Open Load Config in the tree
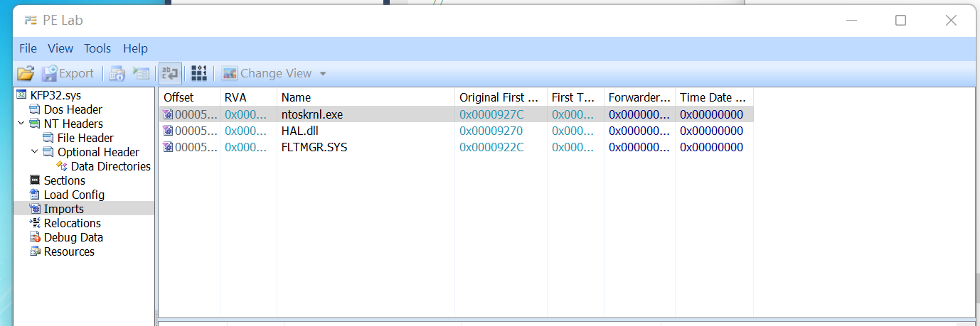Screen dimensions: 980x326 point(74,195)
